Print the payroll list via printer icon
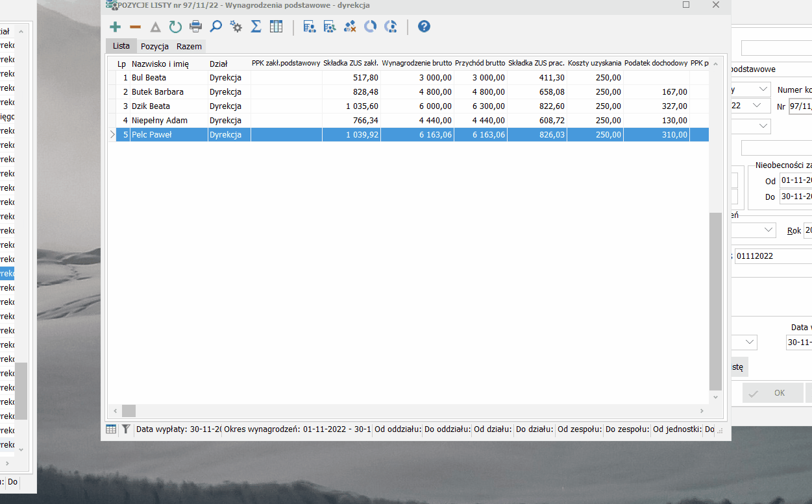812x504 pixels. coord(195,27)
